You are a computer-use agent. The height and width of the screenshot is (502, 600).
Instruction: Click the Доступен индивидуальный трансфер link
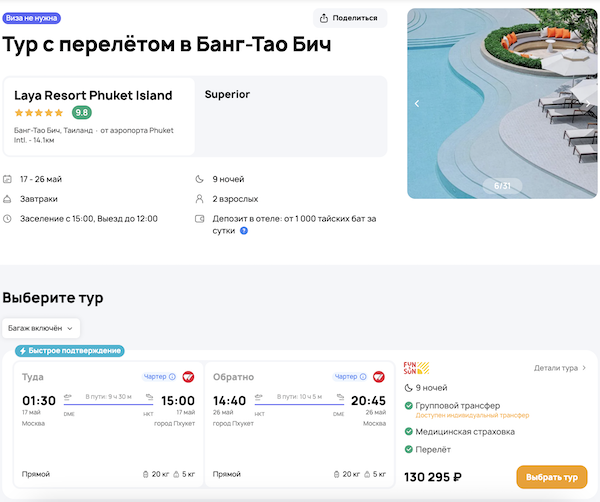coord(464,415)
